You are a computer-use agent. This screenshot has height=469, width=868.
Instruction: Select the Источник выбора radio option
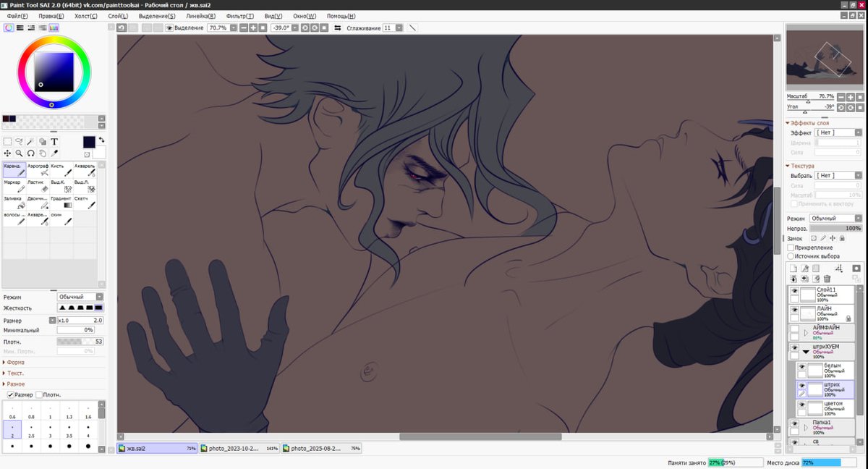coord(791,256)
